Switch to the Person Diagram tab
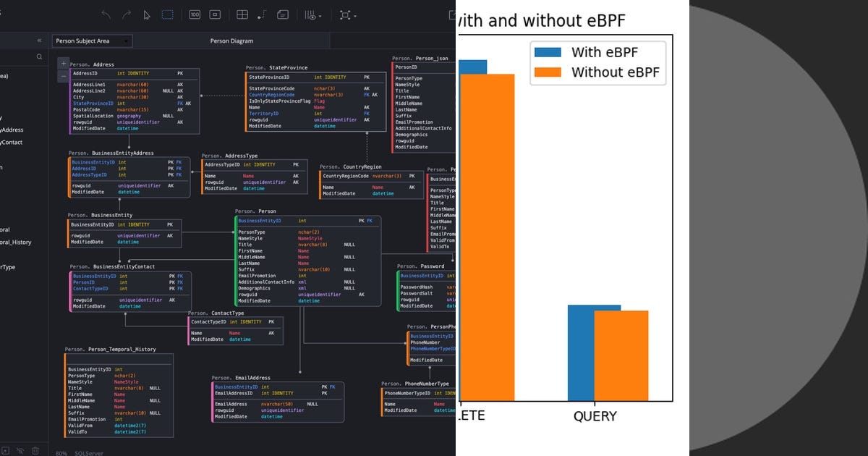868x456 pixels. pyautogui.click(x=231, y=41)
